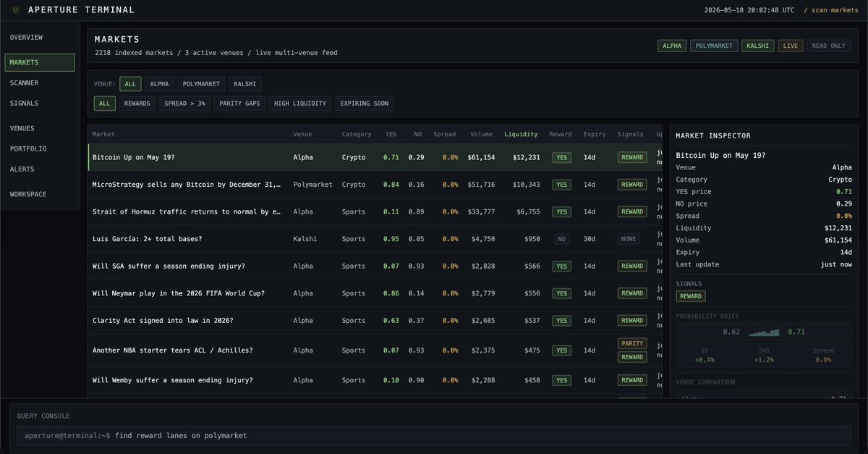Image resolution: width=868 pixels, height=454 pixels.
Task: Sort by the YES column header
Action: (391, 134)
